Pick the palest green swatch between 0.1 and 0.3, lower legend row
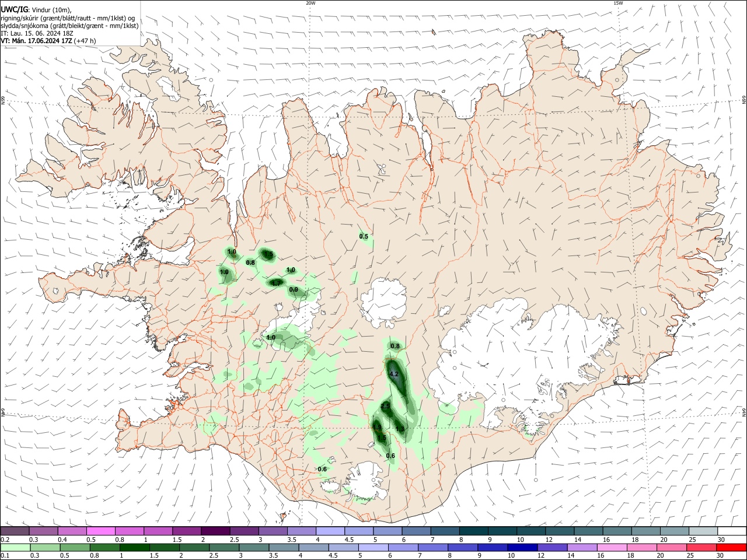The width and height of the screenshot is (747, 560). click(x=15, y=547)
